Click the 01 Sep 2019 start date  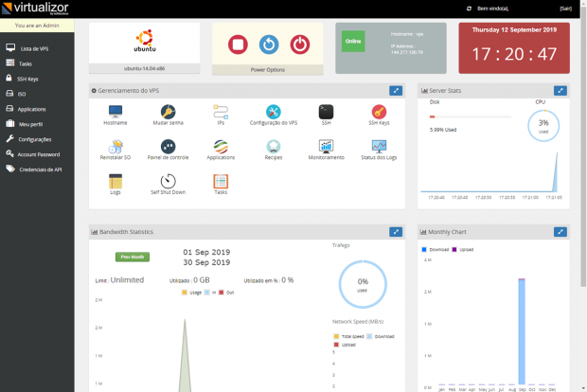pyautogui.click(x=206, y=252)
